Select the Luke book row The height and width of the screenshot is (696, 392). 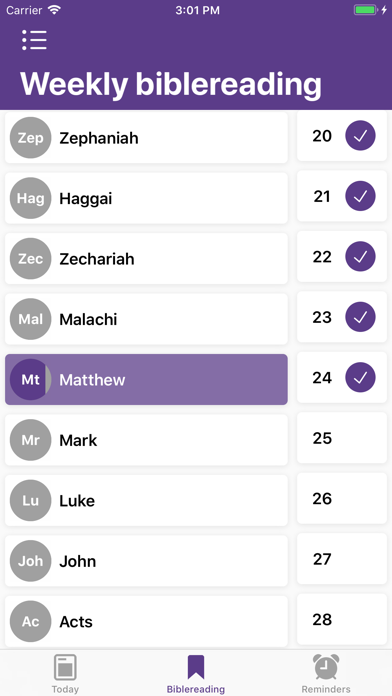coord(147,500)
